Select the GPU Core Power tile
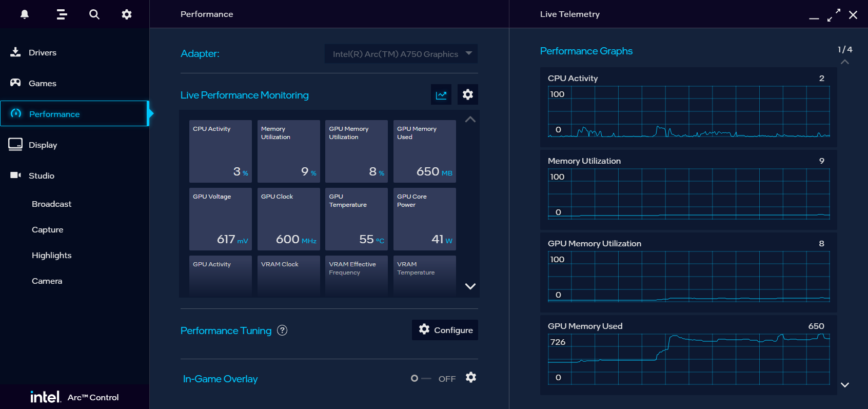 tap(425, 219)
